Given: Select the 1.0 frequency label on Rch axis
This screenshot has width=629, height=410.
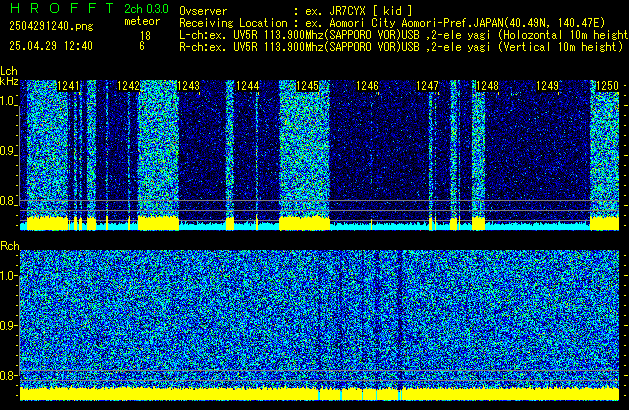Looking at the screenshot, I should point(8,276).
